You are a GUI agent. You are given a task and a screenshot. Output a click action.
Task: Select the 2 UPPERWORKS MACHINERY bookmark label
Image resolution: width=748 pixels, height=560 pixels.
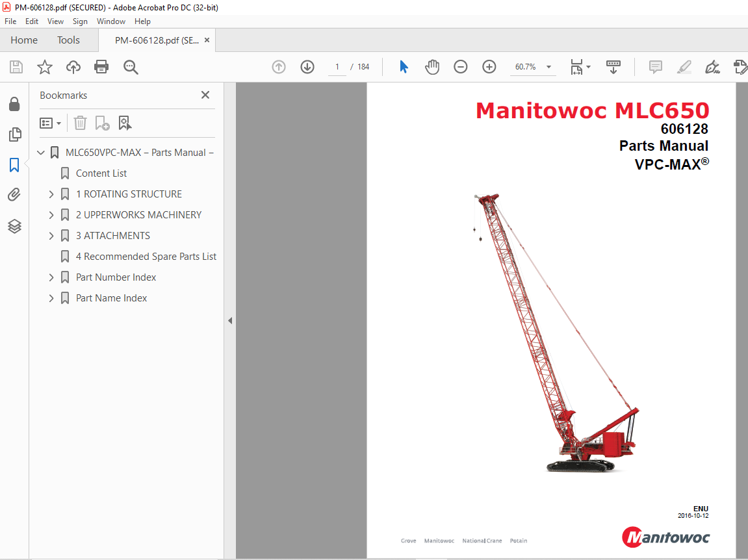(139, 215)
